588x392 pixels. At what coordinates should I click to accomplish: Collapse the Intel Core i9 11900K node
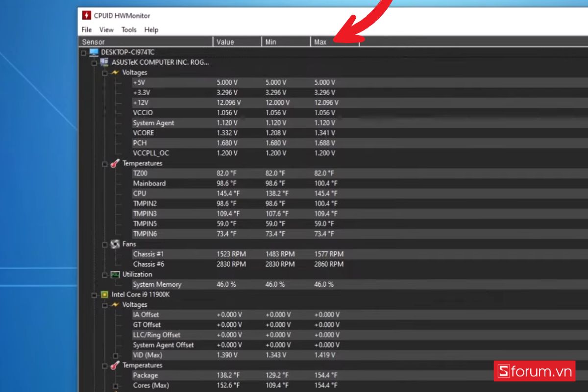(94, 295)
